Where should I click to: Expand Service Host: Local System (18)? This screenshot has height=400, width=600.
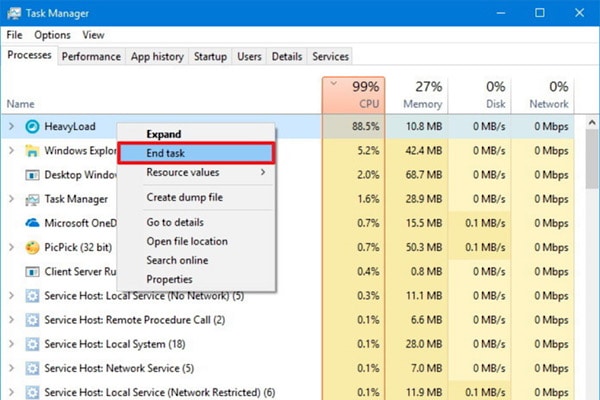[x=11, y=344]
